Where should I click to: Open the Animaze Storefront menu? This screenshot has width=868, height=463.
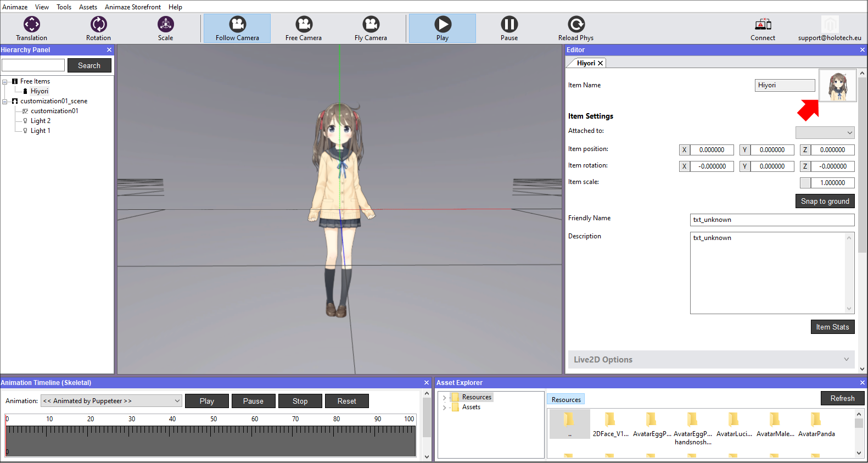pos(133,7)
